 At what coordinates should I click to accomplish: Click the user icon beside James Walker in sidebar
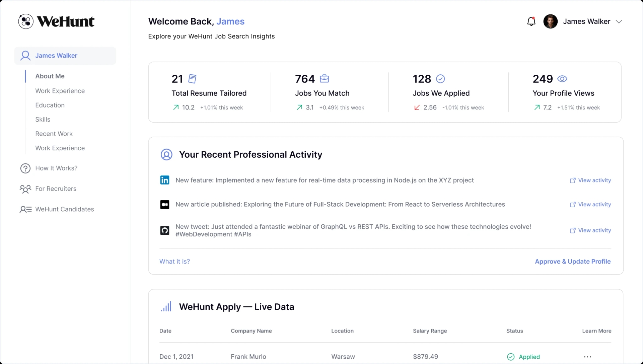25,56
